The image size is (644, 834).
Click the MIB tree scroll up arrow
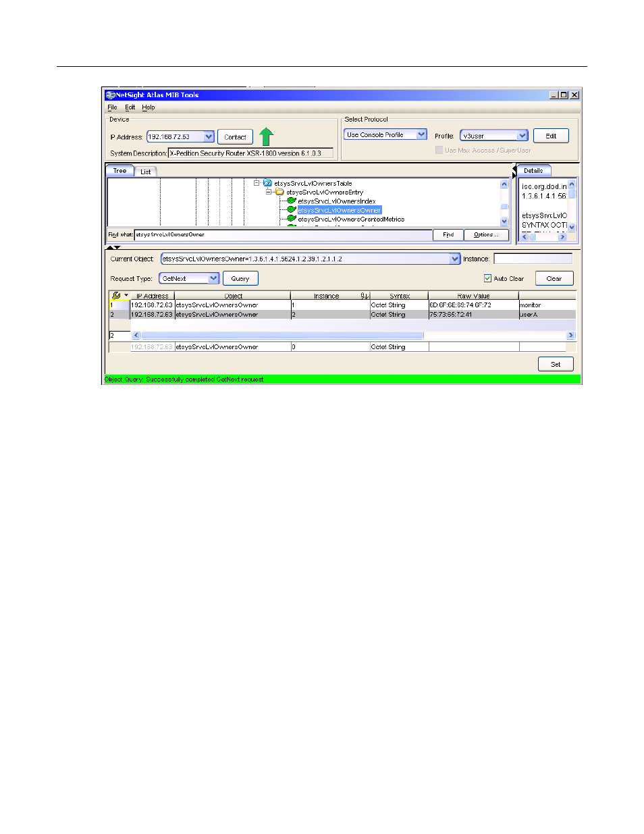504,184
